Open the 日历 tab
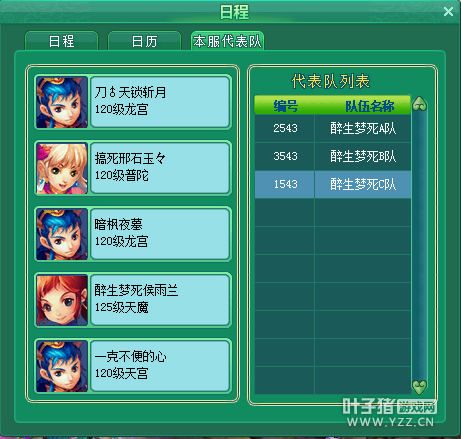The image size is (461, 439). (x=144, y=41)
